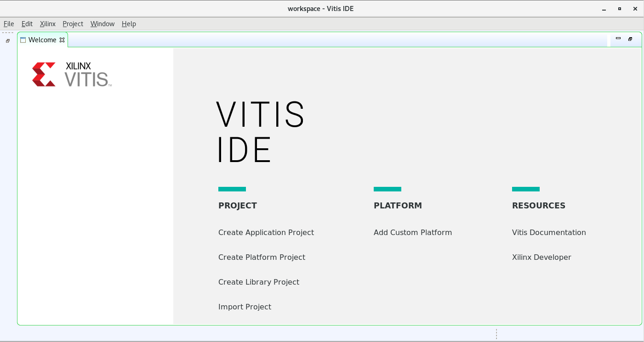Maximize the Vitis IDE window
This screenshot has width=644, height=342.
click(620, 9)
